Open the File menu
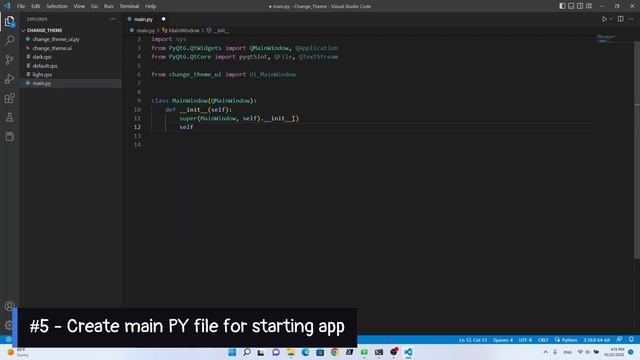This screenshot has height=360, width=640. (x=21, y=6)
